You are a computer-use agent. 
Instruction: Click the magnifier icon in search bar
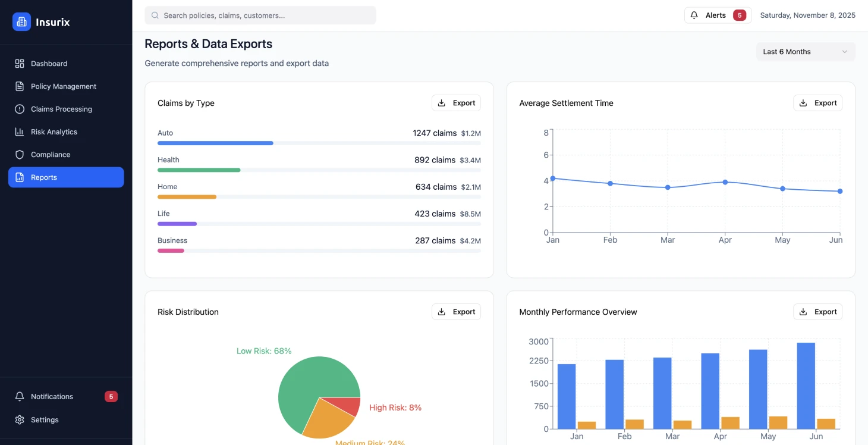(x=155, y=15)
